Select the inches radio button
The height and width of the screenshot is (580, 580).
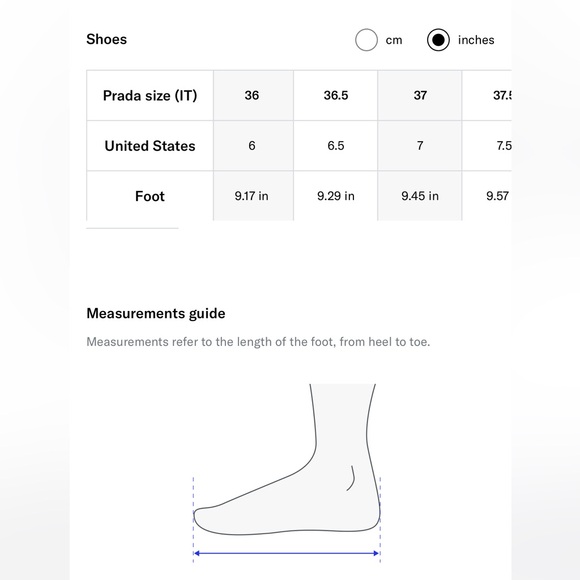[438, 40]
